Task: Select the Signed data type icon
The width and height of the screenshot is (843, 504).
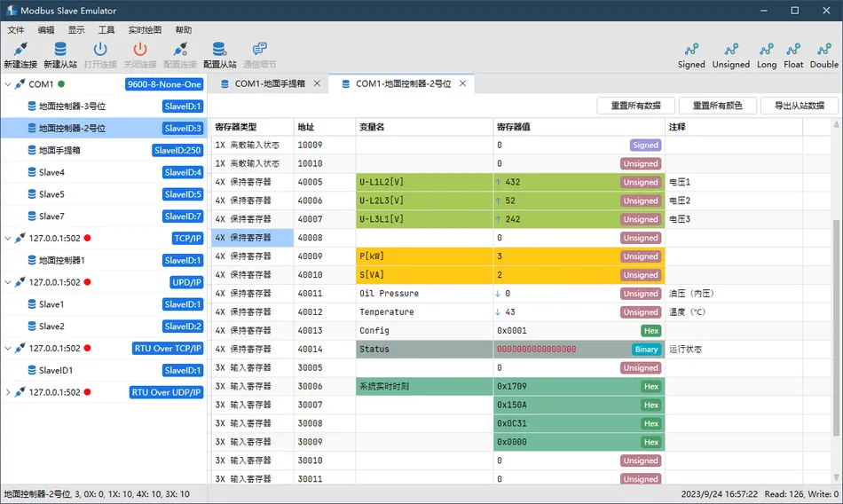Action: [x=691, y=50]
